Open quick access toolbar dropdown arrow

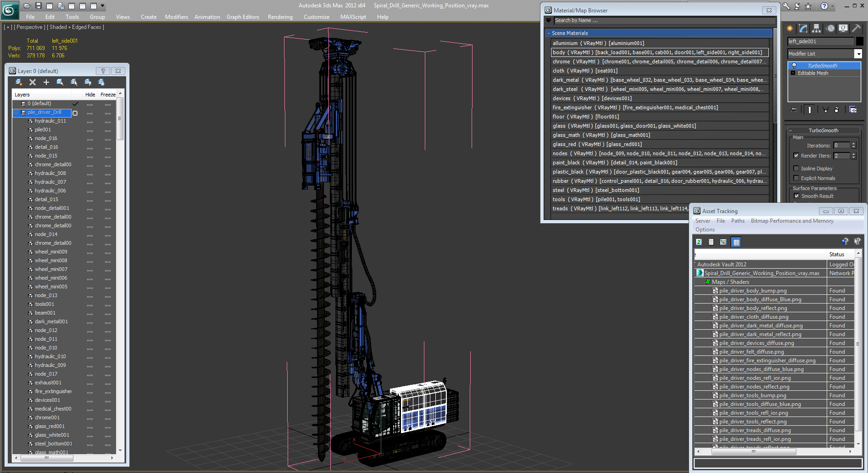(103, 6)
